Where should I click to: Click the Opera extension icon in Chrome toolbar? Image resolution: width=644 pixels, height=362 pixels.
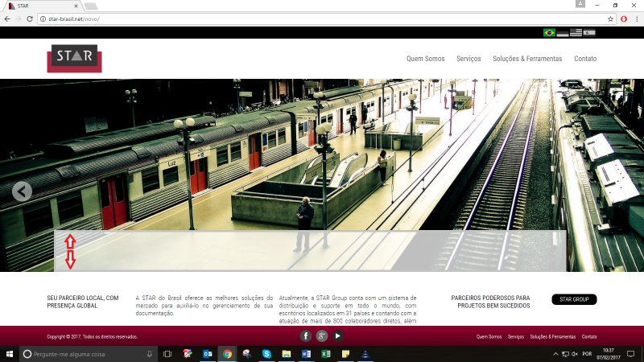[x=624, y=18]
